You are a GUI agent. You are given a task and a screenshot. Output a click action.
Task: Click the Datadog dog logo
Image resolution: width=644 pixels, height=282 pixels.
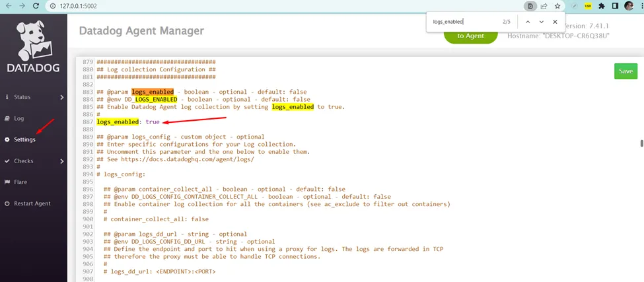point(34,40)
